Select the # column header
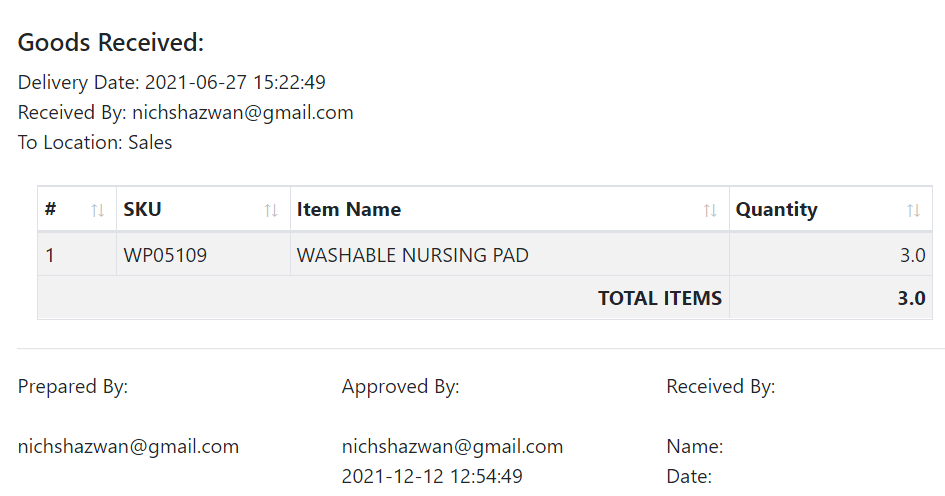 coord(77,209)
